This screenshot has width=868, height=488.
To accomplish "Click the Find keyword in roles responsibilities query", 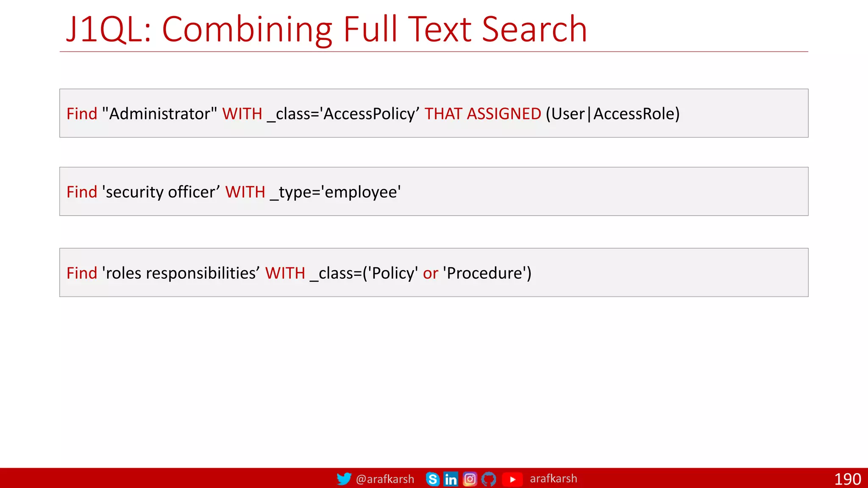I will 82,273.
